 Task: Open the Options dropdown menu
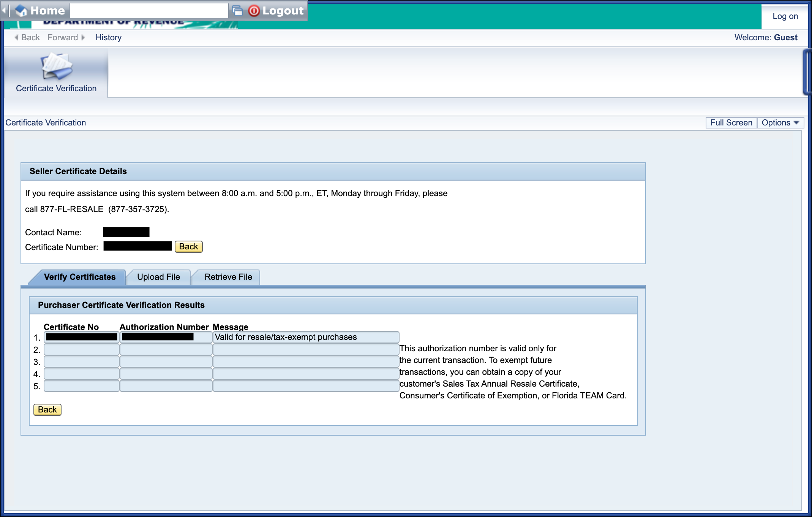pos(780,123)
